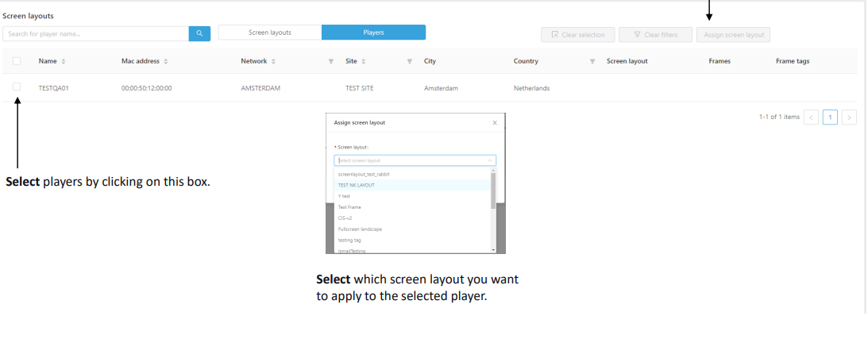Sort the table by Name column
Viewport: 868px width, 339px height.
pos(64,61)
